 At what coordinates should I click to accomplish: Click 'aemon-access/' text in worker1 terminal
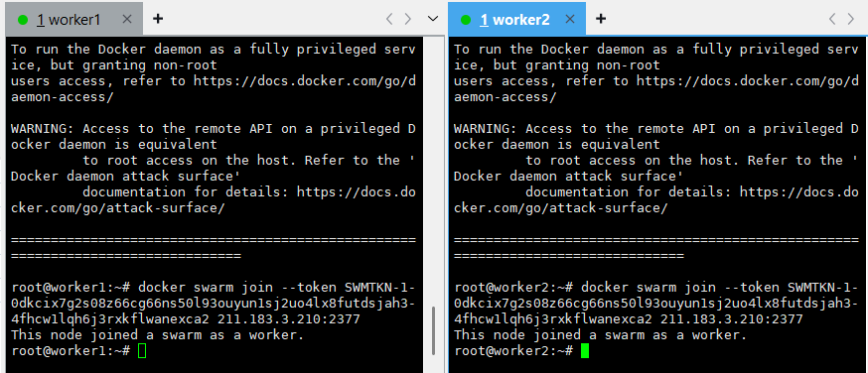[63, 97]
